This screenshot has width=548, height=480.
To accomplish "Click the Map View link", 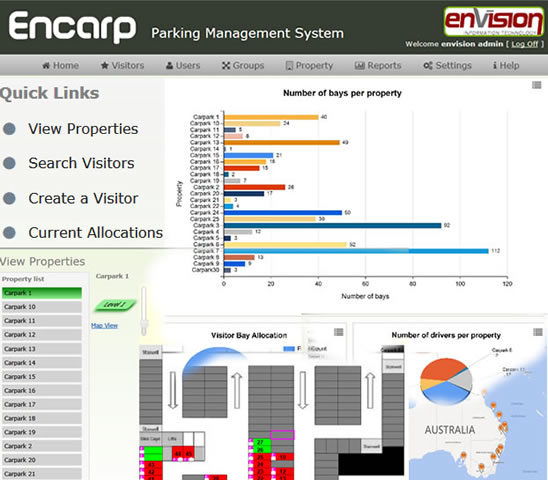I will pos(104,325).
